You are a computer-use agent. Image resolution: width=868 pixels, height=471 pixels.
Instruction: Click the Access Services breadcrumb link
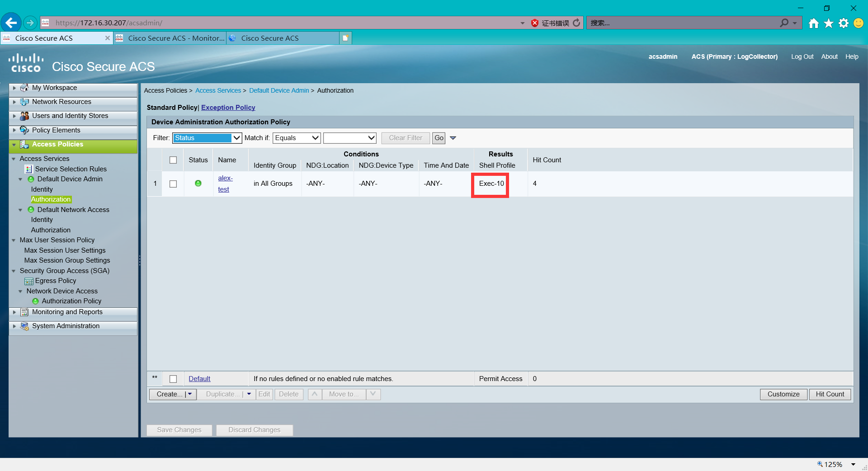point(218,90)
